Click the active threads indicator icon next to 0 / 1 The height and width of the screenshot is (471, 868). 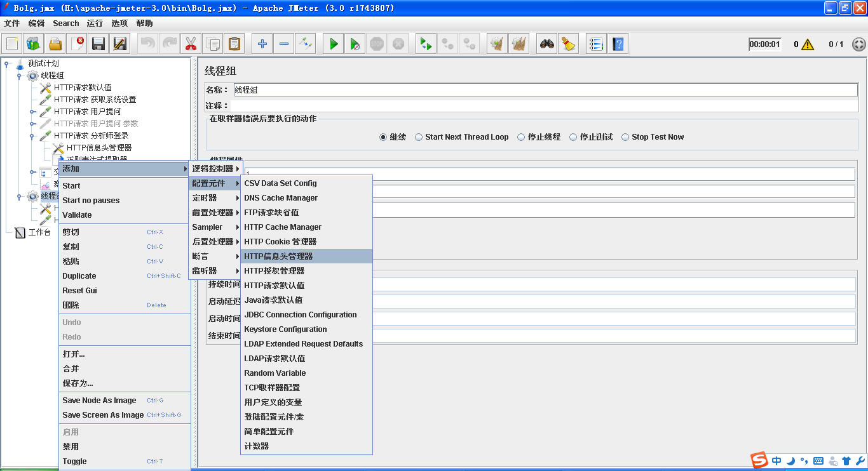[x=858, y=44]
